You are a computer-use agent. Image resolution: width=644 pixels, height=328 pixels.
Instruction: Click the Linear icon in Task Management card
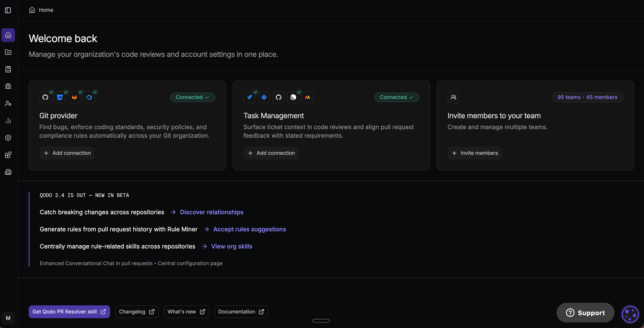click(293, 97)
